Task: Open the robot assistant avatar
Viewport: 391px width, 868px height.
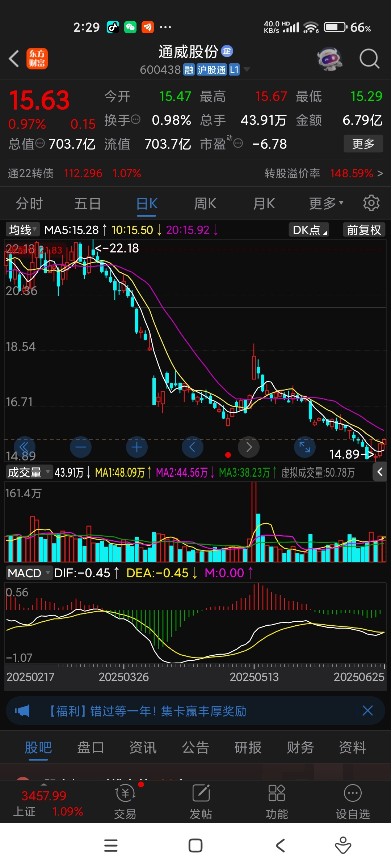Action: tap(330, 59)
